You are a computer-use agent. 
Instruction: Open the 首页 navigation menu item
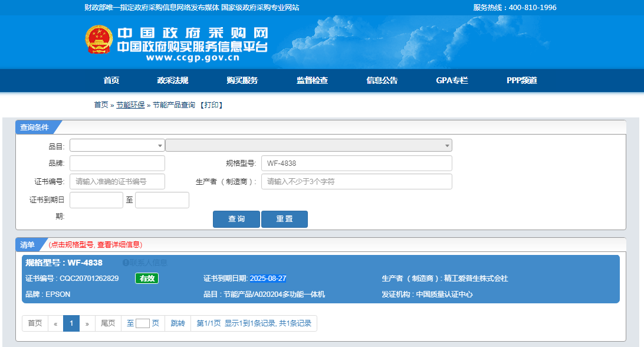coord(111,80)
